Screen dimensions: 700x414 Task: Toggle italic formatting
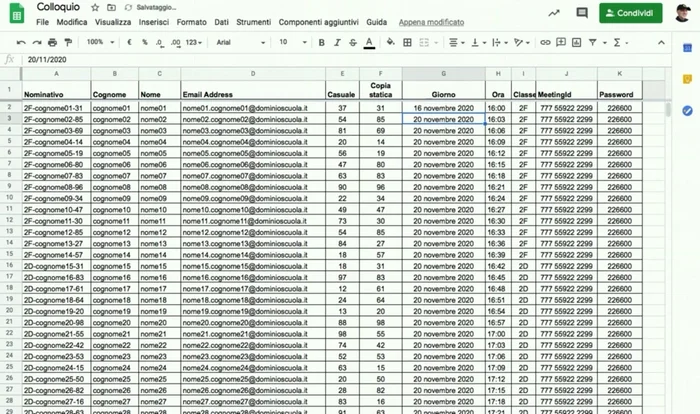337,42
